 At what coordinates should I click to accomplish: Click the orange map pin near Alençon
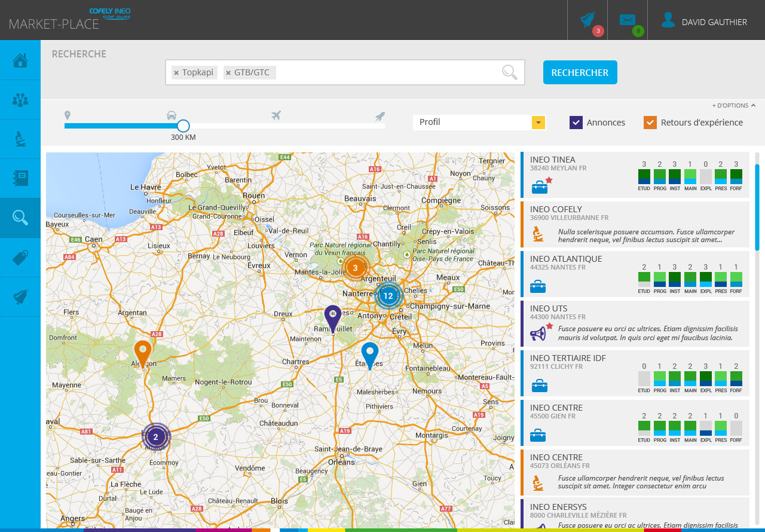(x=142, y=354)
